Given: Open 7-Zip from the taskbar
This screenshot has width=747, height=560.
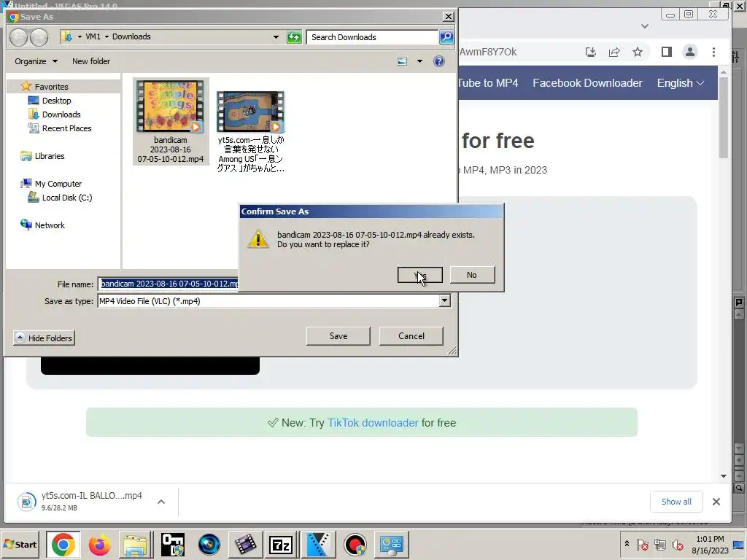Looking at the screenshot, I should pyautogui.click(x=281, y=545).
